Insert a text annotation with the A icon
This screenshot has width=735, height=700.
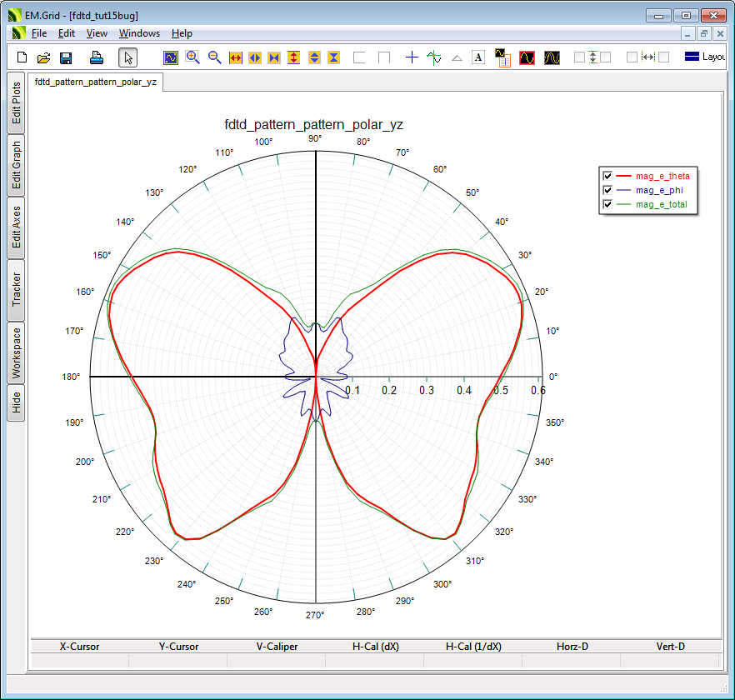click(478, 57)
